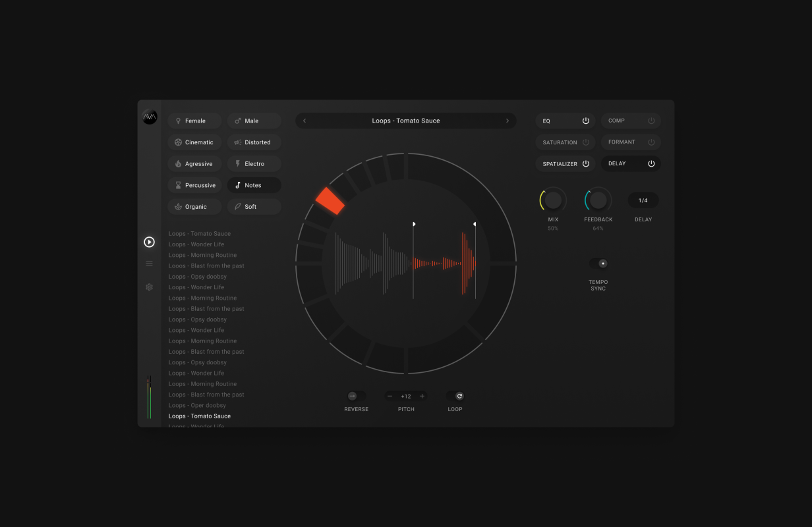Increase pitch with the plus button
The image size is (812, 527).
[x=422, y=396]
